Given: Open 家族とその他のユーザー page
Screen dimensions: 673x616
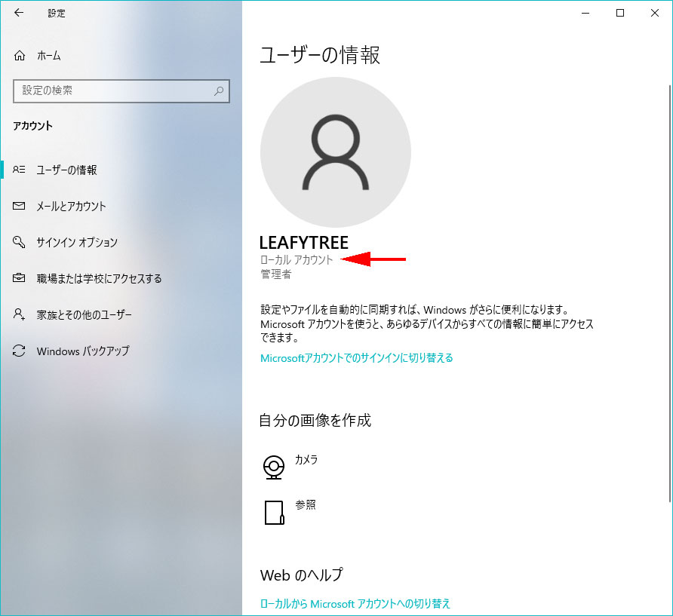Looking at the screenshot, I should click(84, 315).
